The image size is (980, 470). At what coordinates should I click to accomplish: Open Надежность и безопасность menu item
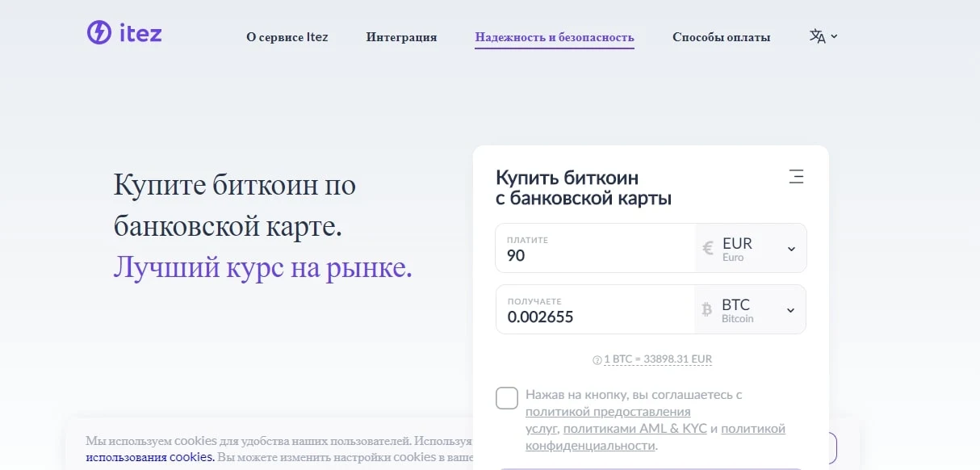(x=555, y=37)
